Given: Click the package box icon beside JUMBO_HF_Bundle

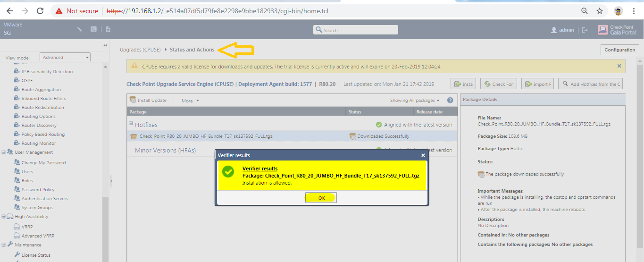Looking at the screenshot, I should (x=134, y=136).
